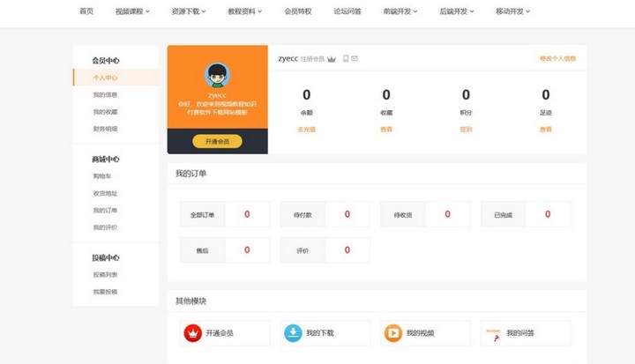The image size is (635, 364).
Task: Open the 评价 order card
Action: 325,250
